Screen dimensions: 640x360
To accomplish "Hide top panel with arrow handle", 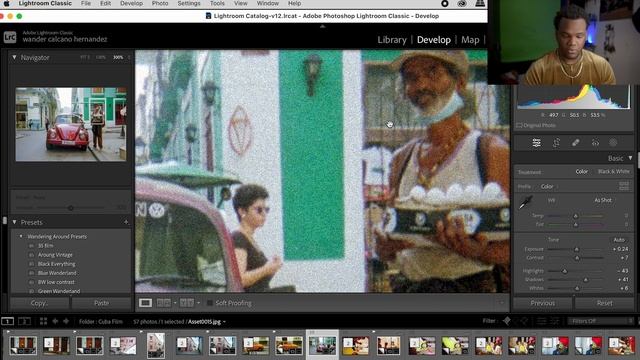I will tap(322, 26).
